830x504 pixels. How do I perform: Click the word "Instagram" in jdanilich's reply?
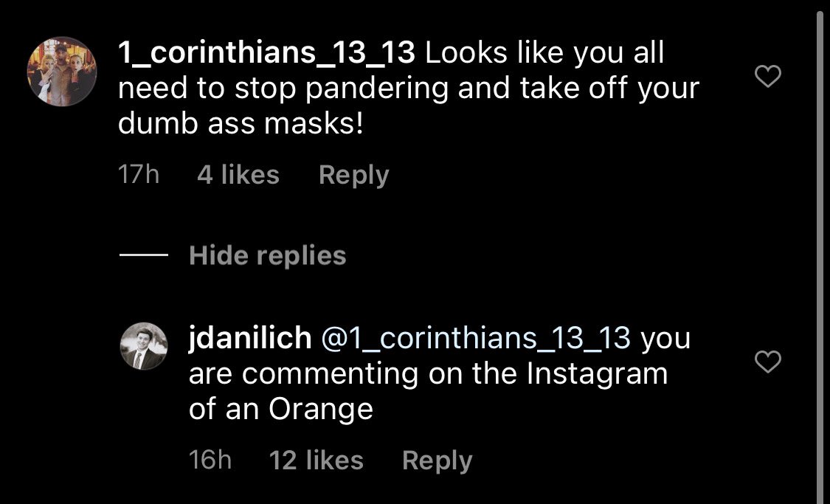point(597,374)
